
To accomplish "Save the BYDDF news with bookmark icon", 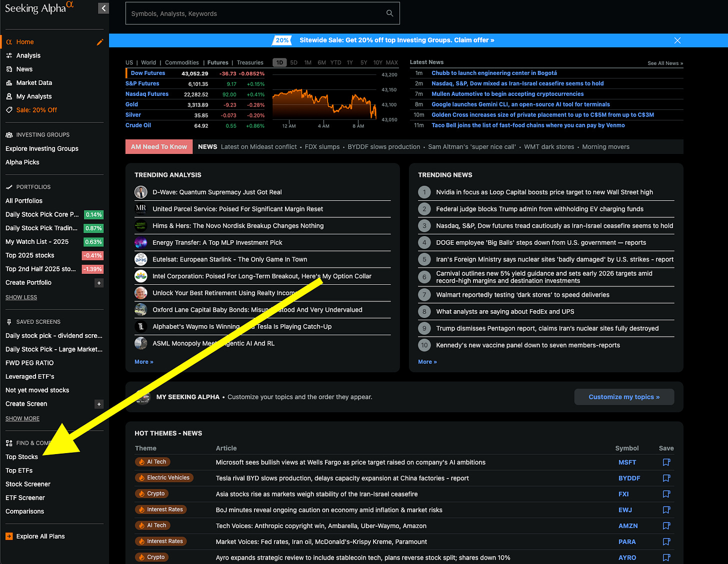I will tap(666, 479).
